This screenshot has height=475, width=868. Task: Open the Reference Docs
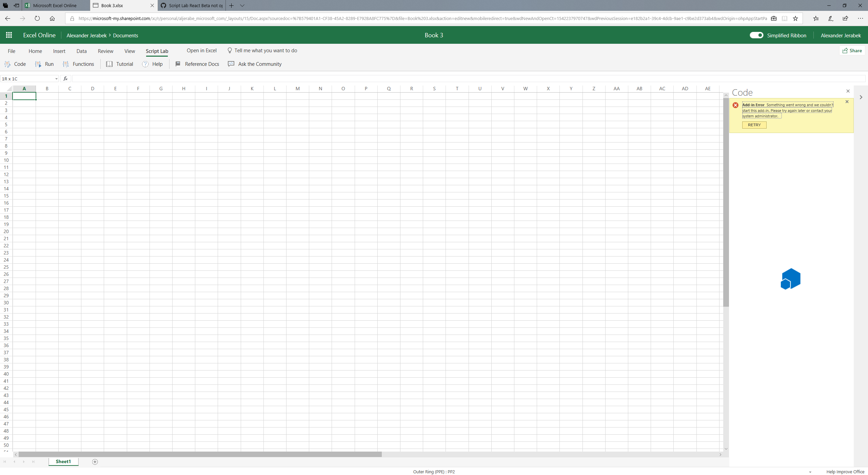[197, 64]
